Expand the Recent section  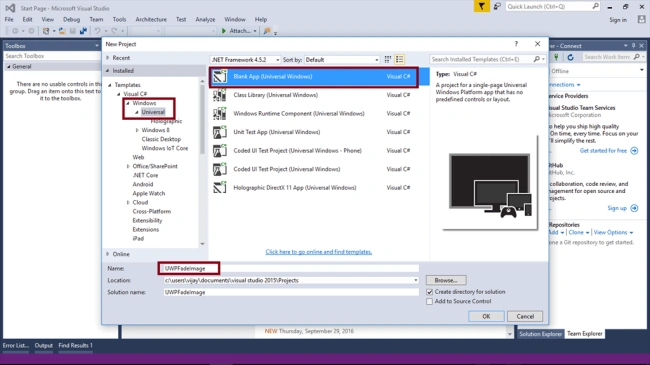coord(108,58)
